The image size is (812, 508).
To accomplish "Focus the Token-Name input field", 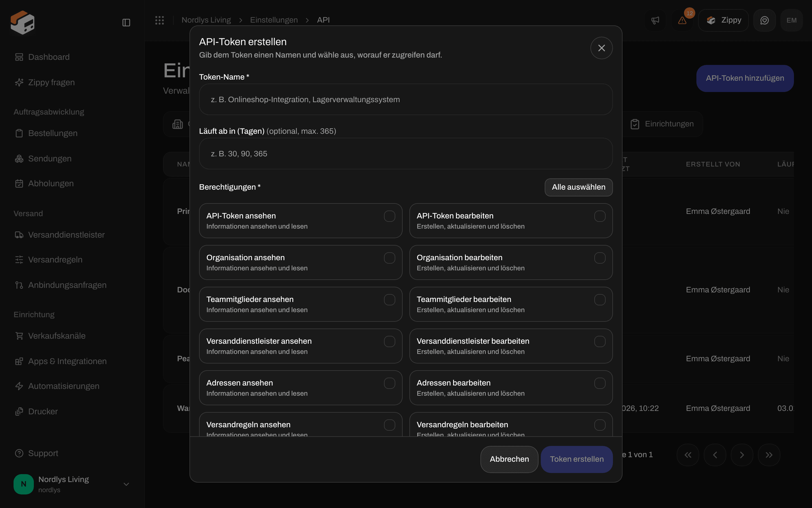I will (x=406, y=99).
